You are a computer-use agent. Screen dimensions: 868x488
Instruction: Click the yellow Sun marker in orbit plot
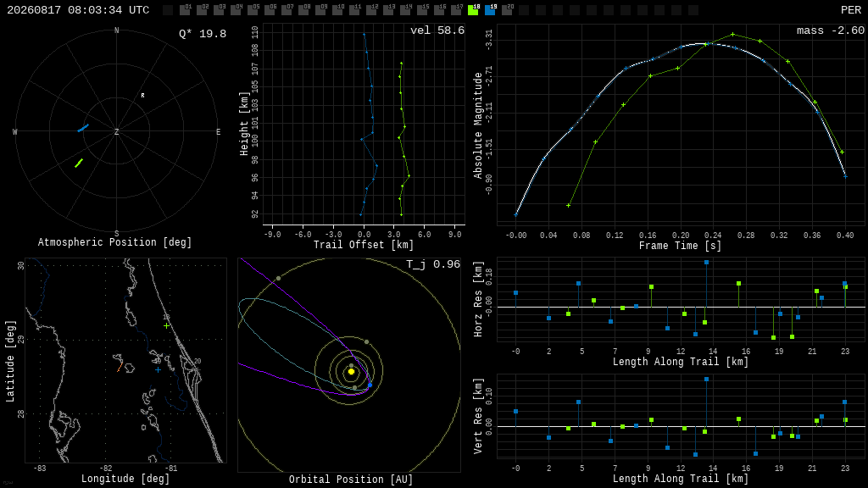[x=351, y=371]
